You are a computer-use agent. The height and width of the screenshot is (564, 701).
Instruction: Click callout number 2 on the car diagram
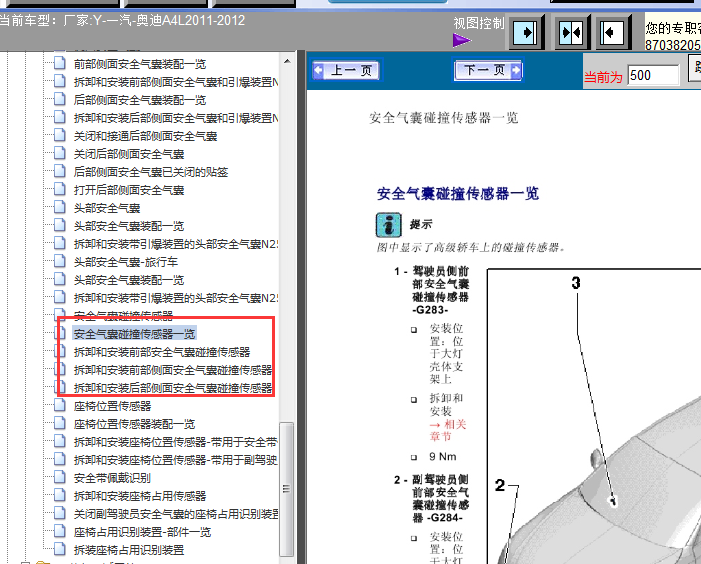click(x=500, y=485)
